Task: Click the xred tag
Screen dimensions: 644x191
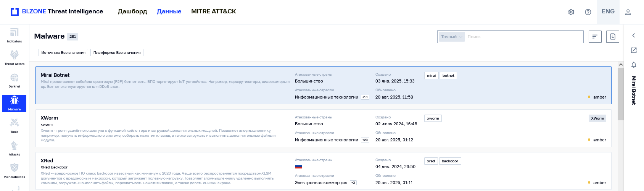Action: coord(431,161)
